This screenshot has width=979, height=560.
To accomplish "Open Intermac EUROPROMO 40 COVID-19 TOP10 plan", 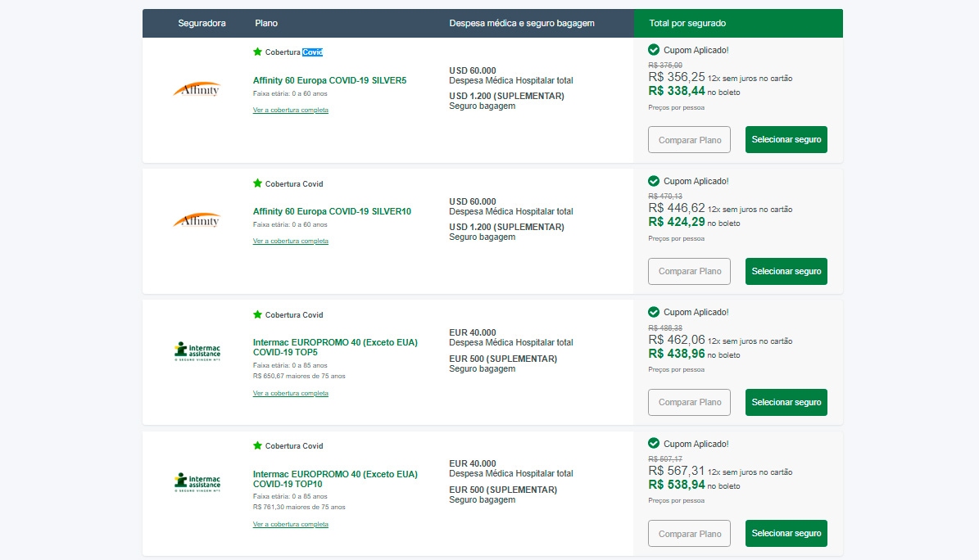I will pyautogui.click(x=335, y=479).
